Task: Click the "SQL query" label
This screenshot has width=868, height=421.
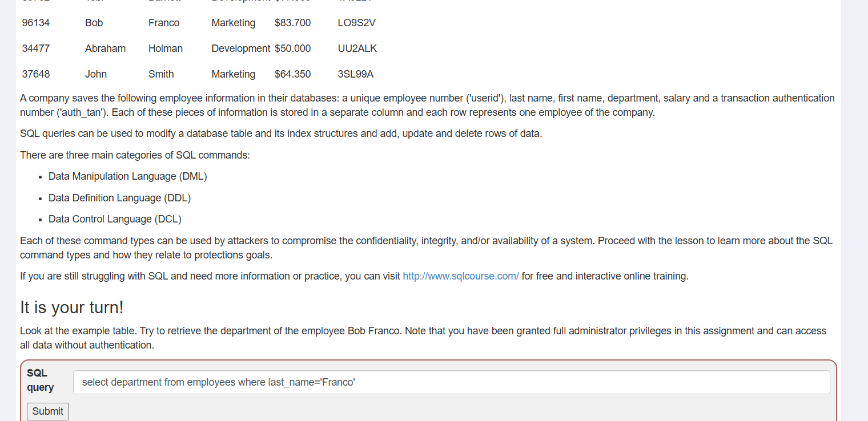Action: click(40, 380)
